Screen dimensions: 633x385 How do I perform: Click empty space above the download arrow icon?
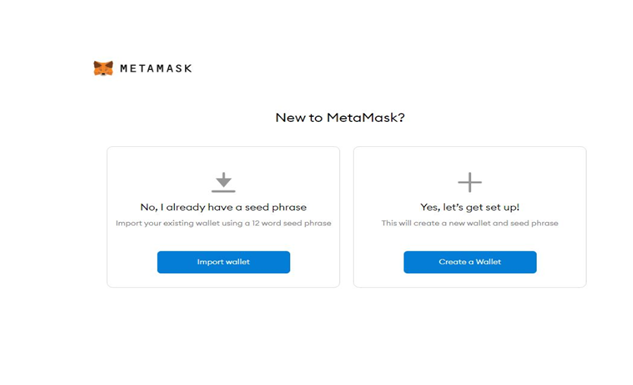pos(223,159)
